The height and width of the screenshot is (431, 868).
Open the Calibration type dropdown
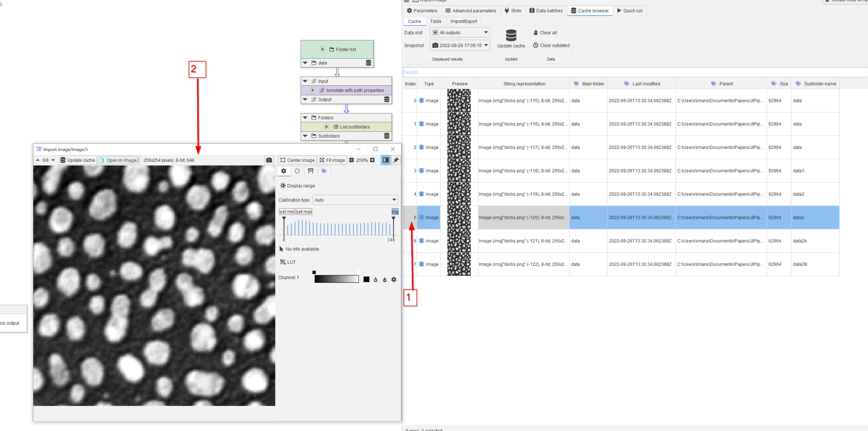click(355, 200)
